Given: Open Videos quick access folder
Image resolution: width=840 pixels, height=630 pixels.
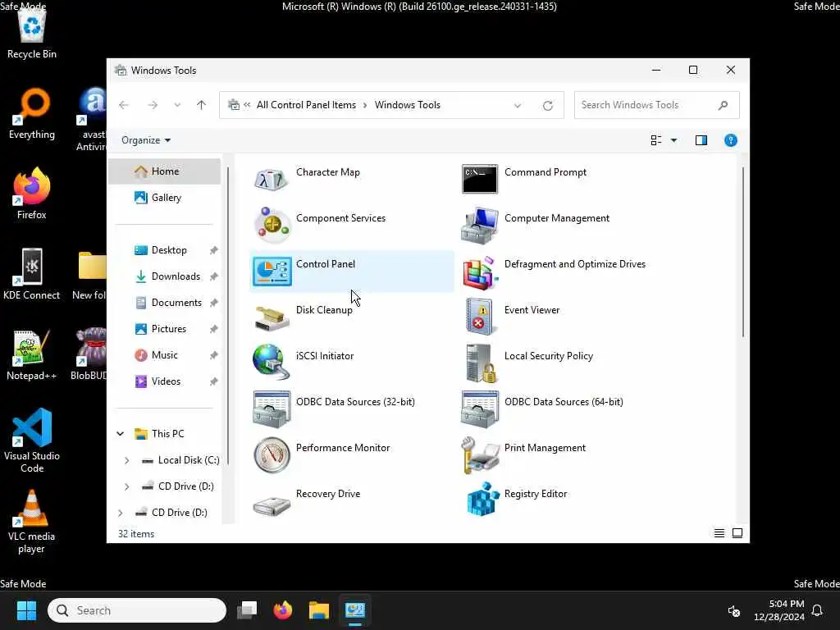Looking at the screenshot, I should click(x=164, y=381).
